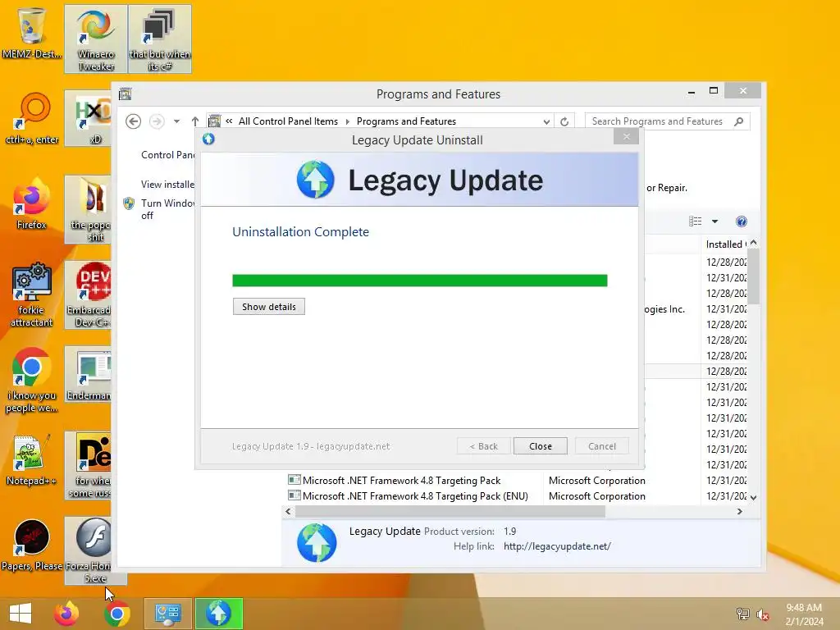Image resolution: width=840 pixels, height=630 pixels.
Task: Click the scroll-down arrow of the list
Action: point(753,497)
